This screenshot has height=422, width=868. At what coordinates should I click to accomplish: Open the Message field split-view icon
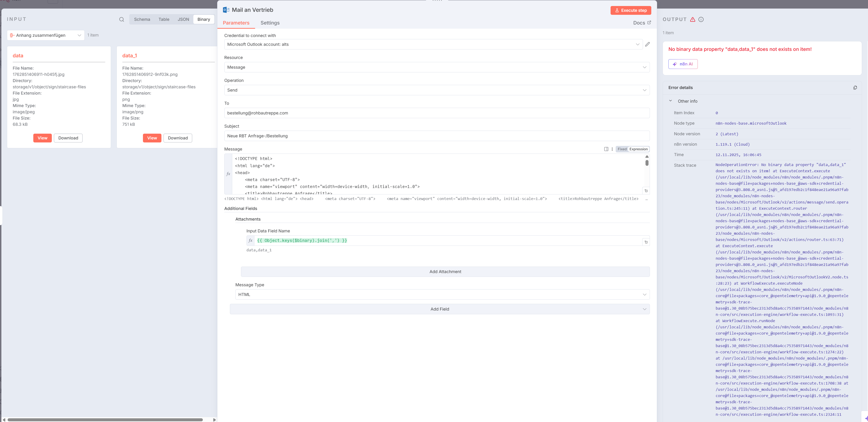tap(606, 149)
